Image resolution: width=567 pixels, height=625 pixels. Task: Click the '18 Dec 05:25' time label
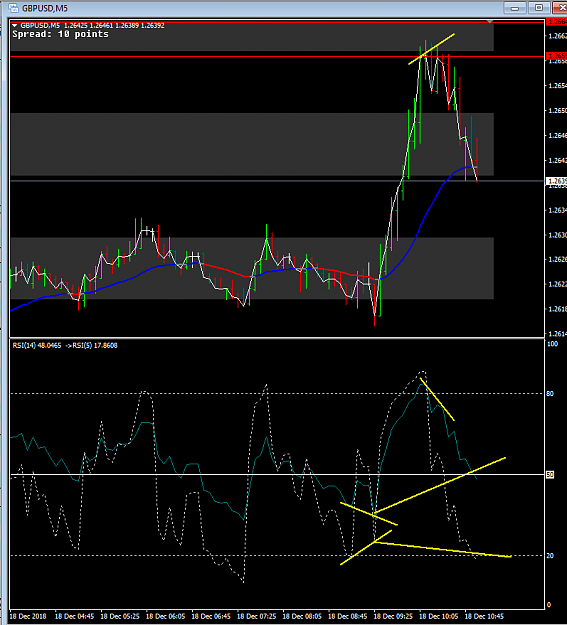point(120,616)
